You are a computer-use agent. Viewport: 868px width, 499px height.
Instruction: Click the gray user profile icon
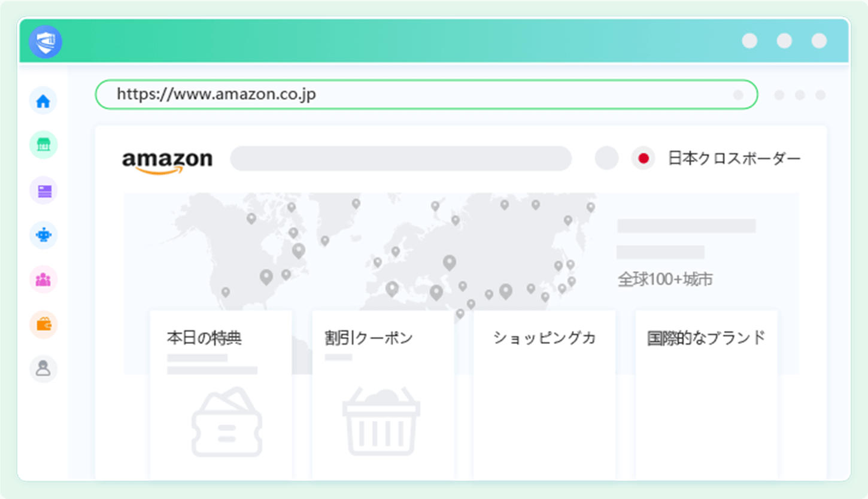(x=43, y=369)
